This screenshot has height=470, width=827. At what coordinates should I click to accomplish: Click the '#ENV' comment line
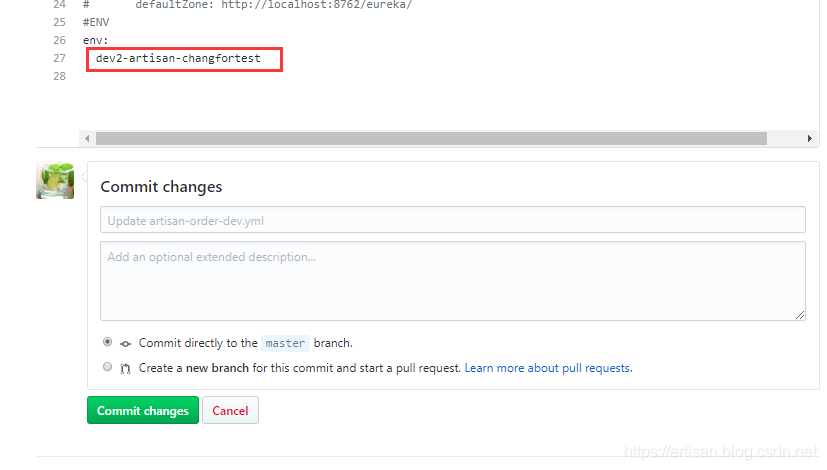pos(96,22)
